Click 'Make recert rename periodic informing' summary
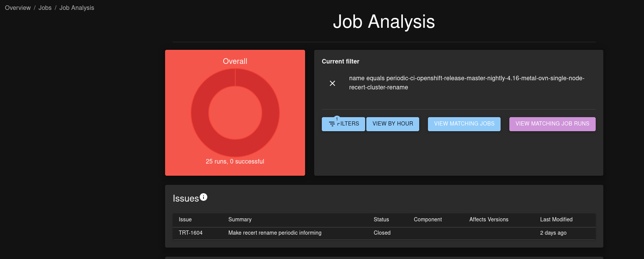 [275, 233]
